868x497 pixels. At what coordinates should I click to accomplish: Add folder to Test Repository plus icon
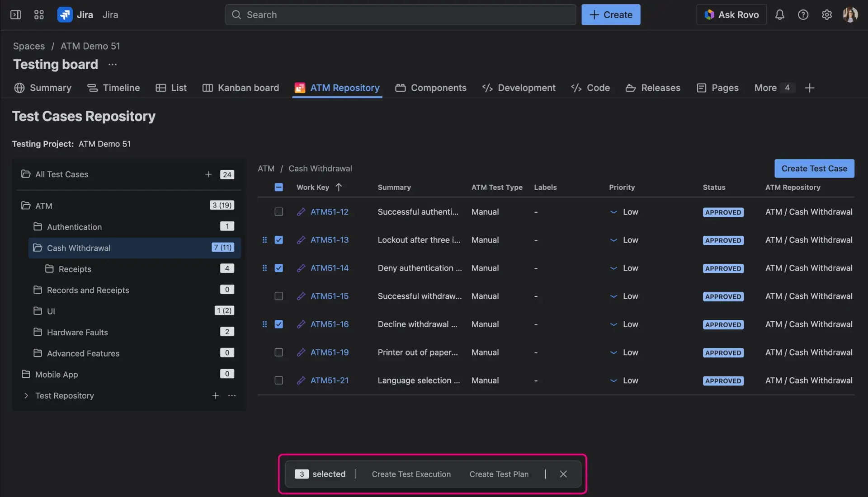pos(216,395)
